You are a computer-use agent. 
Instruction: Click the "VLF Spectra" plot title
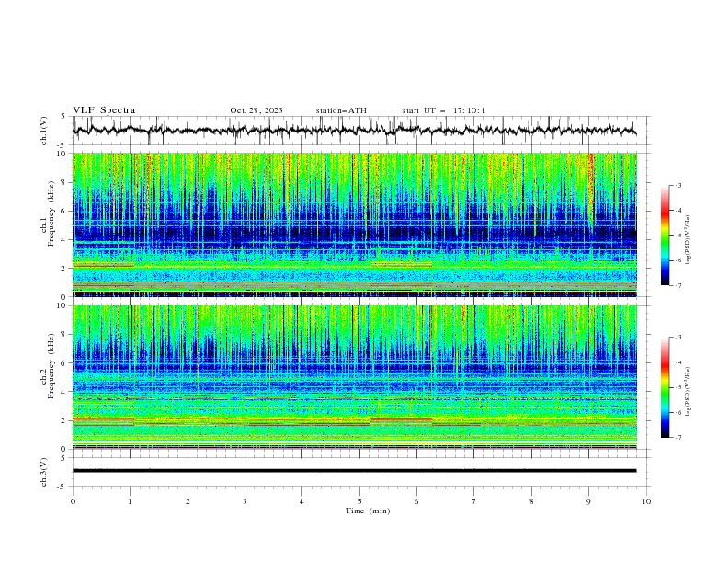coord(104,110)
